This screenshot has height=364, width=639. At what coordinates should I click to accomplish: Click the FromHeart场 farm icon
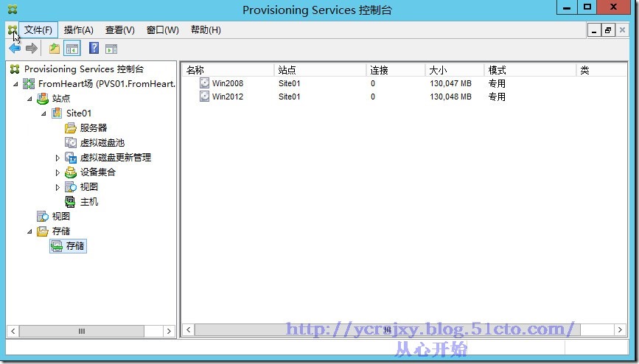tap(29, 84)
